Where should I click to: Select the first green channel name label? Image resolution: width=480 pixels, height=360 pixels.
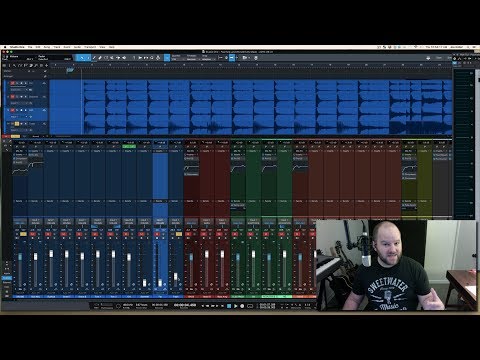click(238, 296)
